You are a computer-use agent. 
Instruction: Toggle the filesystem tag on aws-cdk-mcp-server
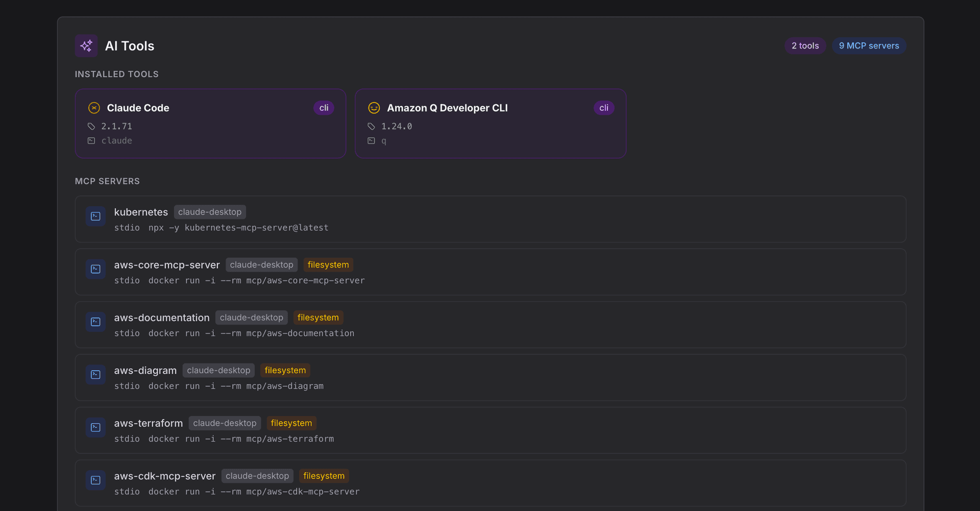(324, 475)
